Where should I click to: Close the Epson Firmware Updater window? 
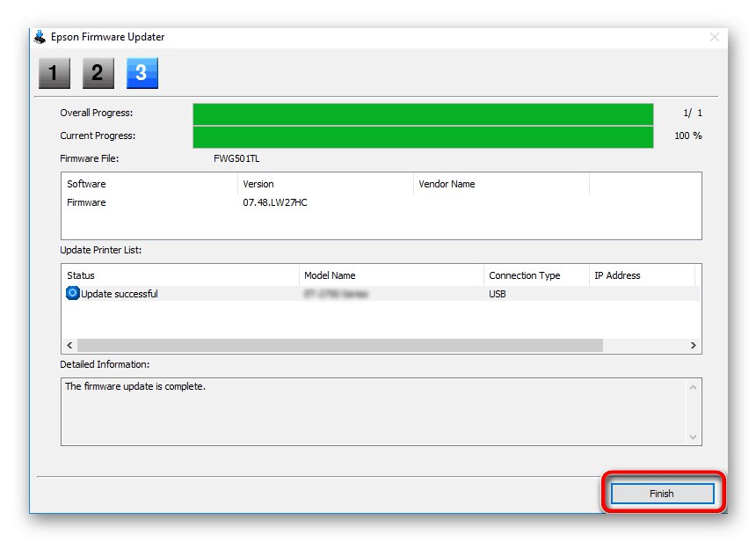[715, 37]
